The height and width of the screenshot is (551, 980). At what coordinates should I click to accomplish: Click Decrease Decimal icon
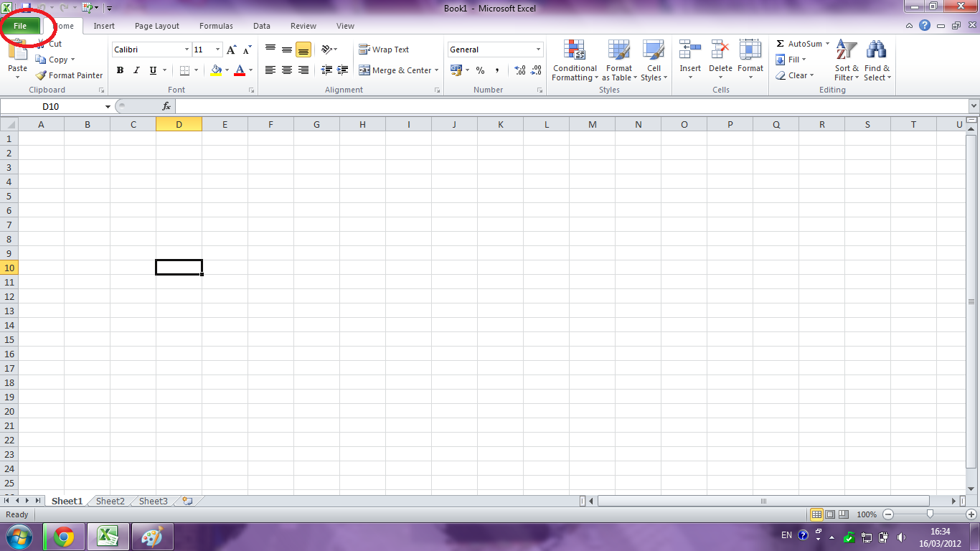[536, 70]
